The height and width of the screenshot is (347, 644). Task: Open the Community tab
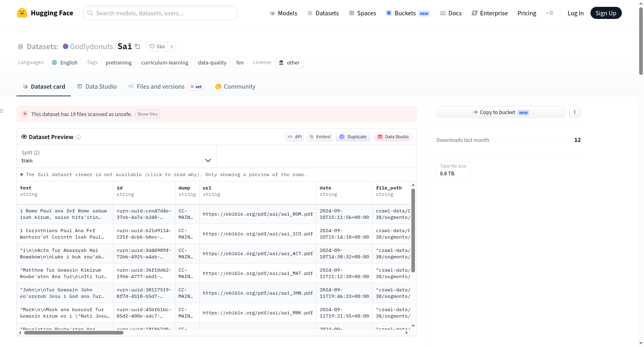(235, 87)
